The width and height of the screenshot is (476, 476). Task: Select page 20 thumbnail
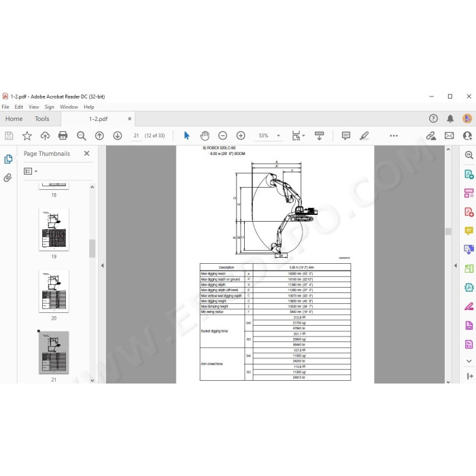coord(54,291)
